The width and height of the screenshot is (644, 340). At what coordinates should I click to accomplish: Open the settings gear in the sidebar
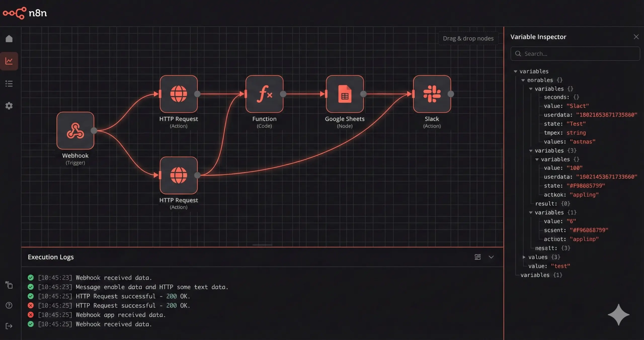(x=9, y=106)
